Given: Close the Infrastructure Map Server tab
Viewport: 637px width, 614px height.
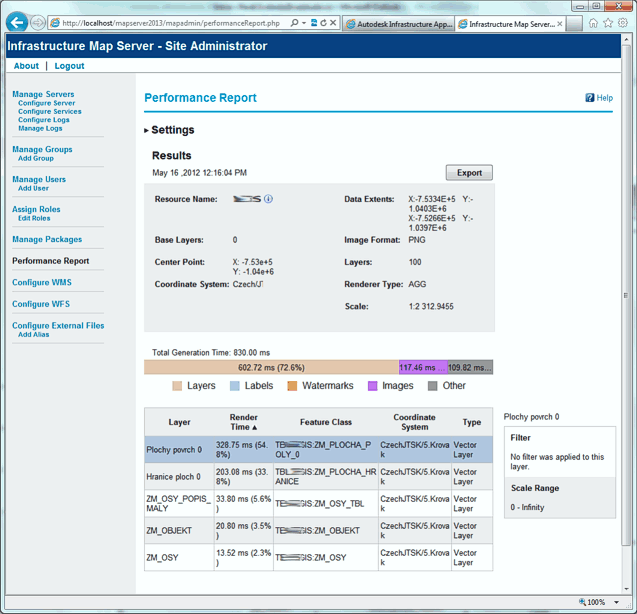Looking at the screenshot, I should (x=560, y=24).
